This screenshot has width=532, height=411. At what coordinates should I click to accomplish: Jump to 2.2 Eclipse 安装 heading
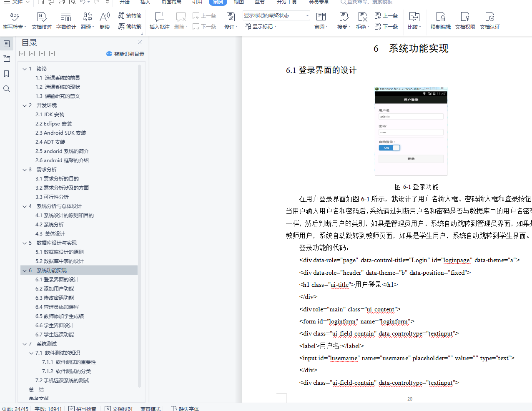click(x=54, y=124)
